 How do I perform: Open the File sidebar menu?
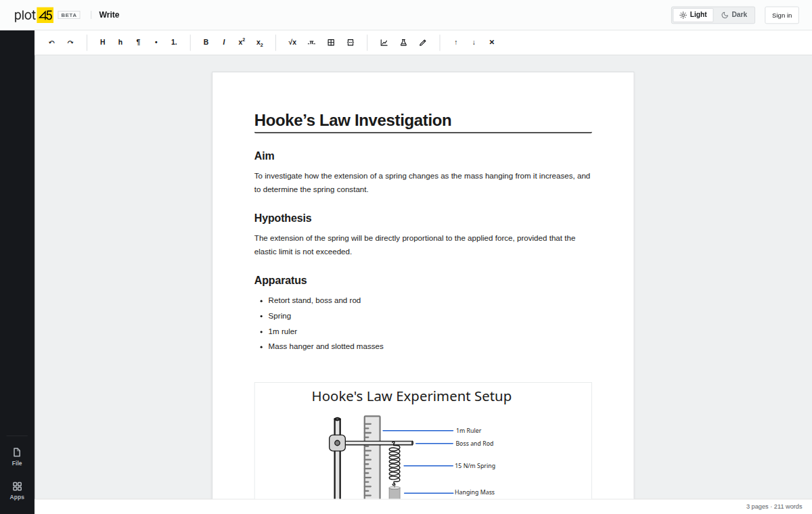17,457
